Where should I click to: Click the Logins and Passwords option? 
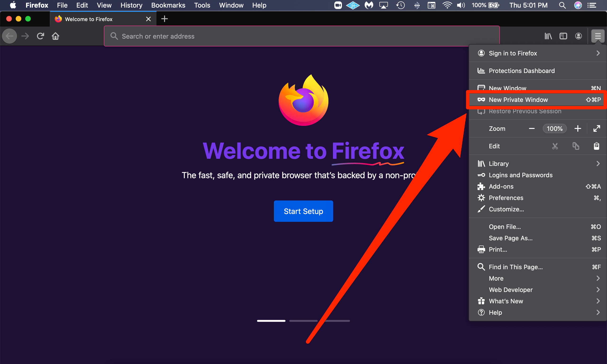pyautogui.click(x=521, y=175)
